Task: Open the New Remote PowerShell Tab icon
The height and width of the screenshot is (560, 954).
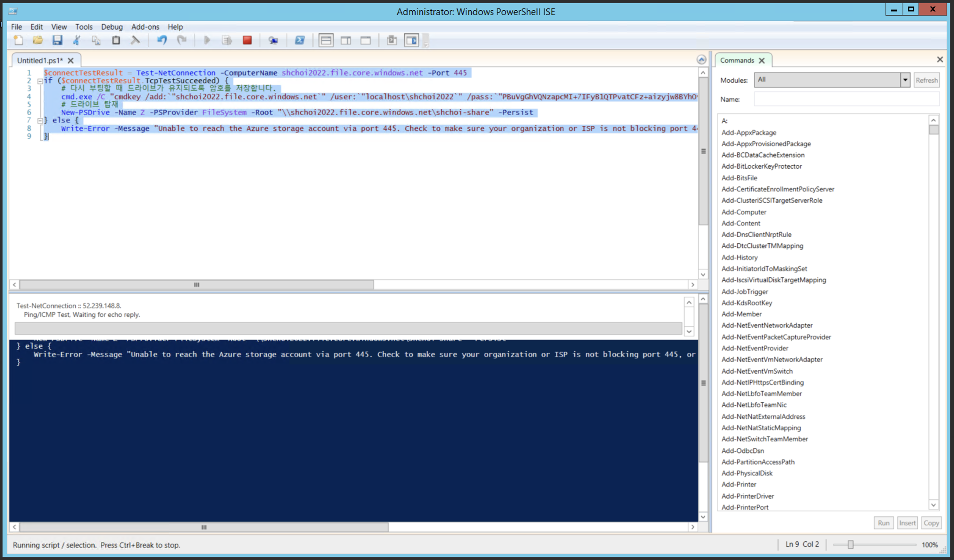Action: 273,40
